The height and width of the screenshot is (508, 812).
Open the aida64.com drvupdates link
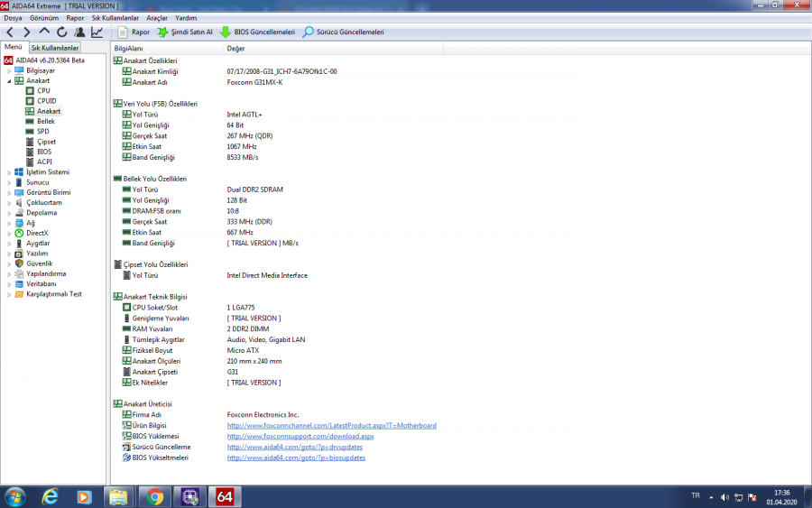[295, 447]
